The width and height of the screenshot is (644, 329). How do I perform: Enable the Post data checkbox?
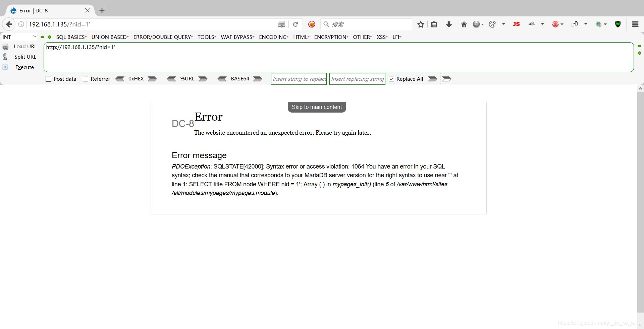pyautogui.click(x=48, y=79)
